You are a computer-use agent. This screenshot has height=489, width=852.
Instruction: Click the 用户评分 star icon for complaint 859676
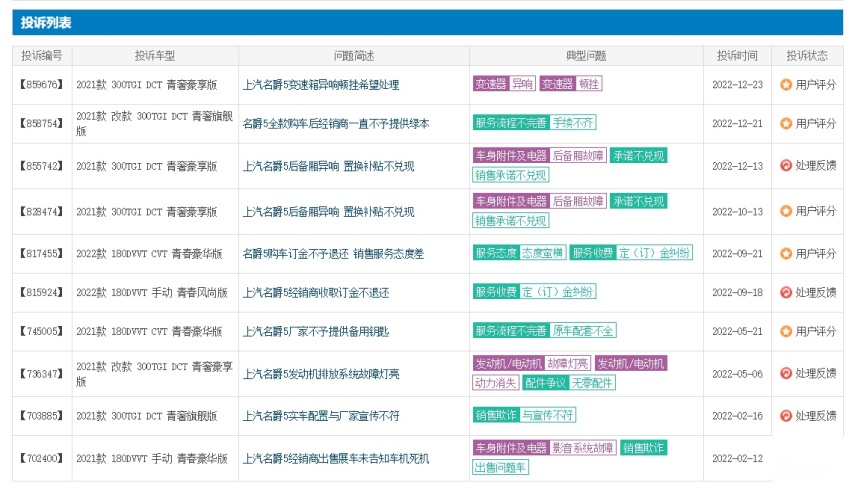786,85
